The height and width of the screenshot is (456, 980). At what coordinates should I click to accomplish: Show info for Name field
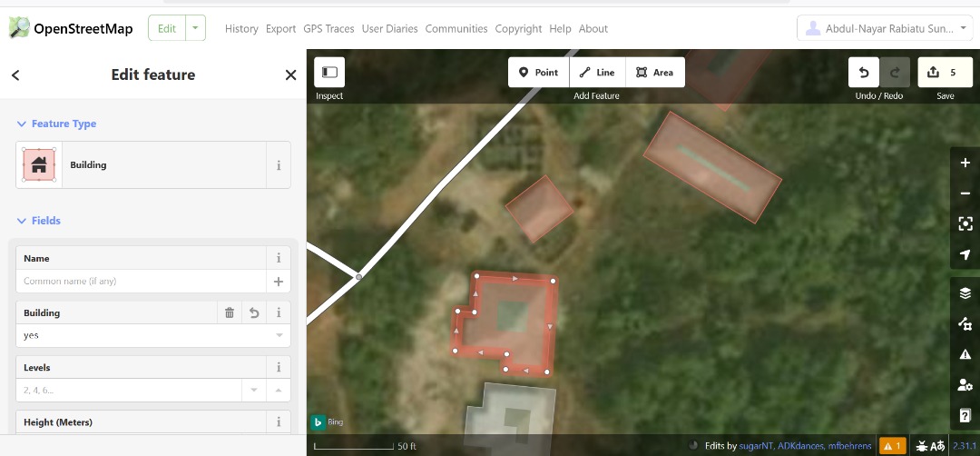(279, 258)
